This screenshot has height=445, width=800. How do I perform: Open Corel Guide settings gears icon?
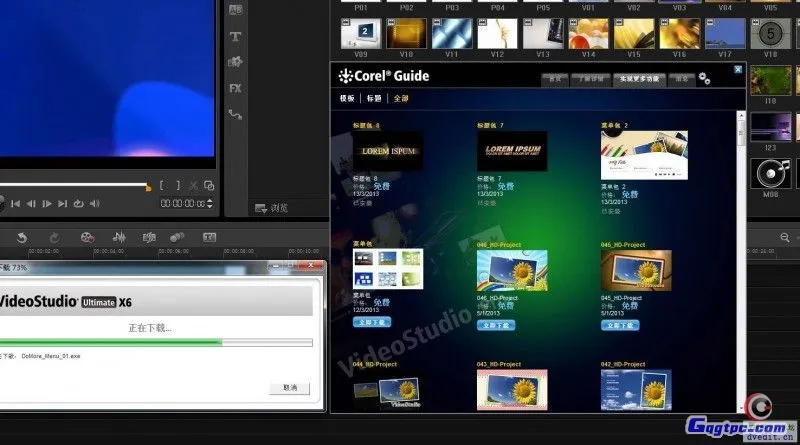point(705,79)
